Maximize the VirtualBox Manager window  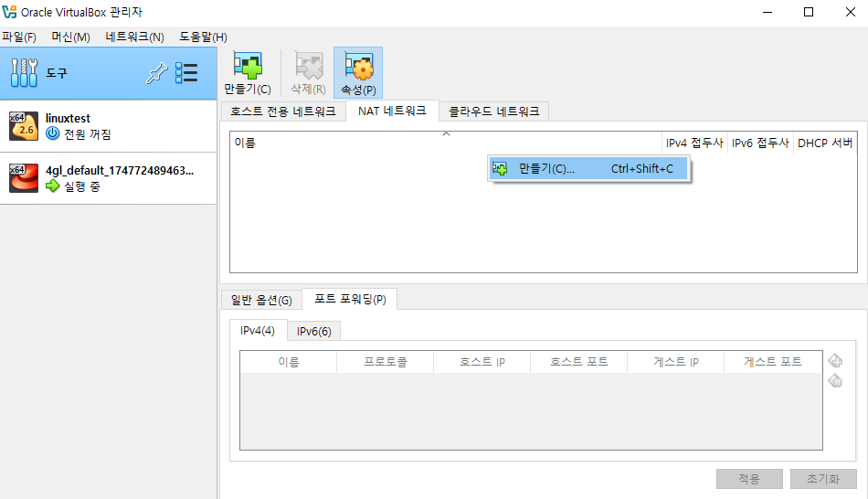click(809, 12)
